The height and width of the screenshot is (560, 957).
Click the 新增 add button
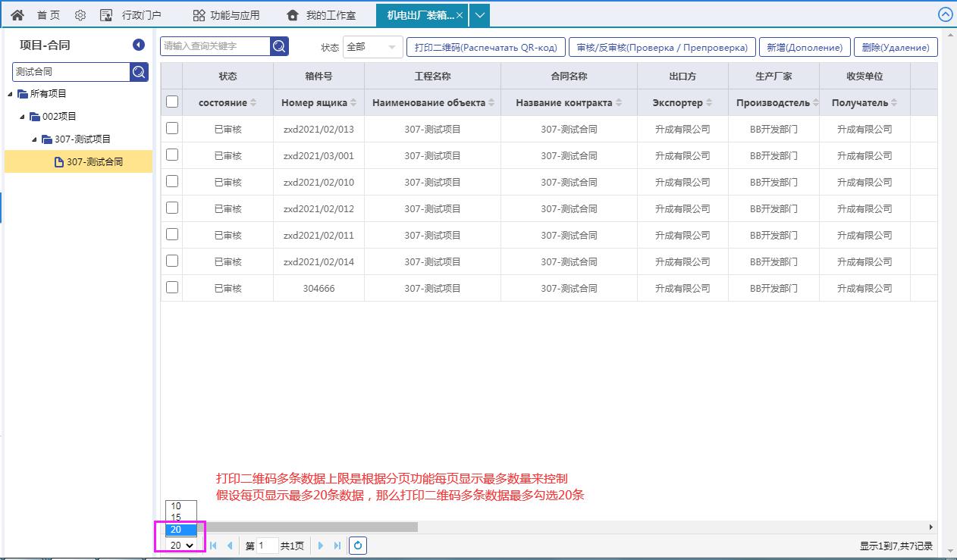tap(804, 47)
